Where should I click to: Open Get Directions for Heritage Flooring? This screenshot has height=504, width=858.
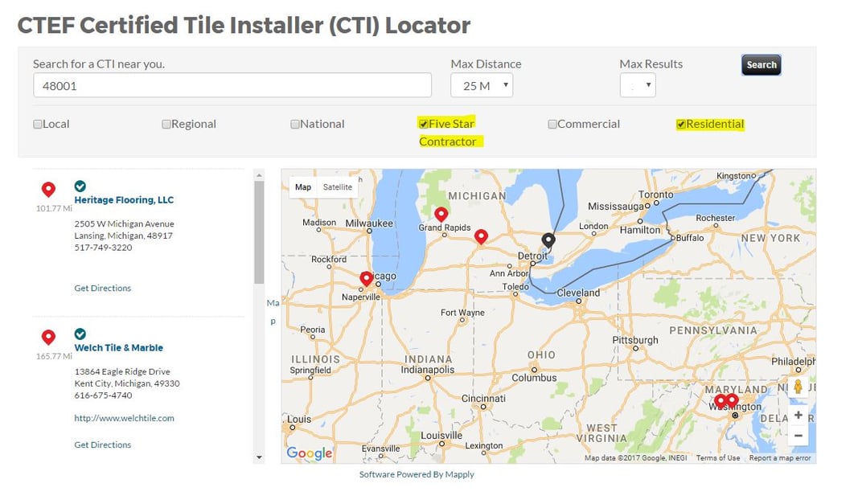pos(102,288)
